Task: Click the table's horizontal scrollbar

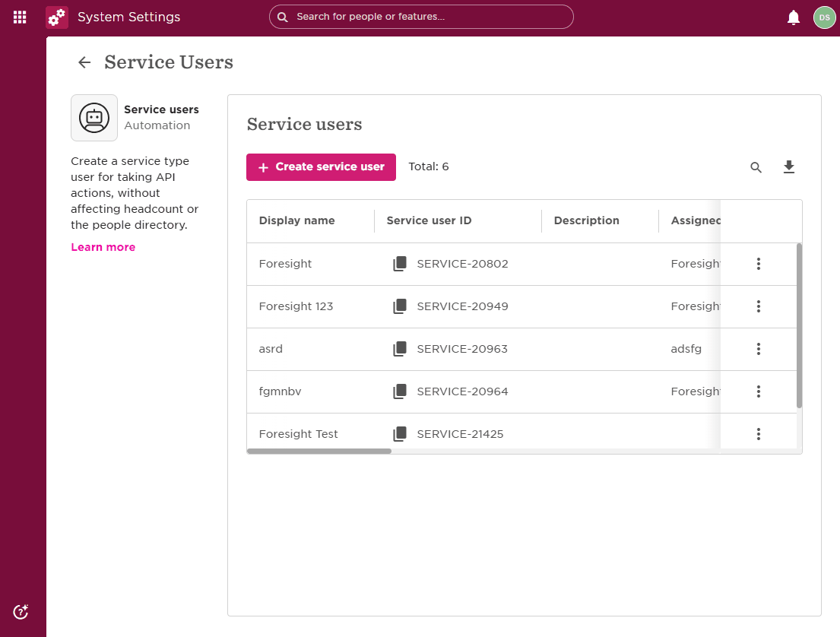Action: [319, 451]
